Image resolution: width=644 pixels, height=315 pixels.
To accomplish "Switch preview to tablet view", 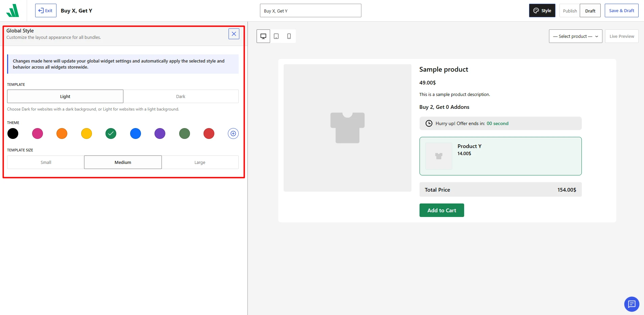I will tap(276, 36).
